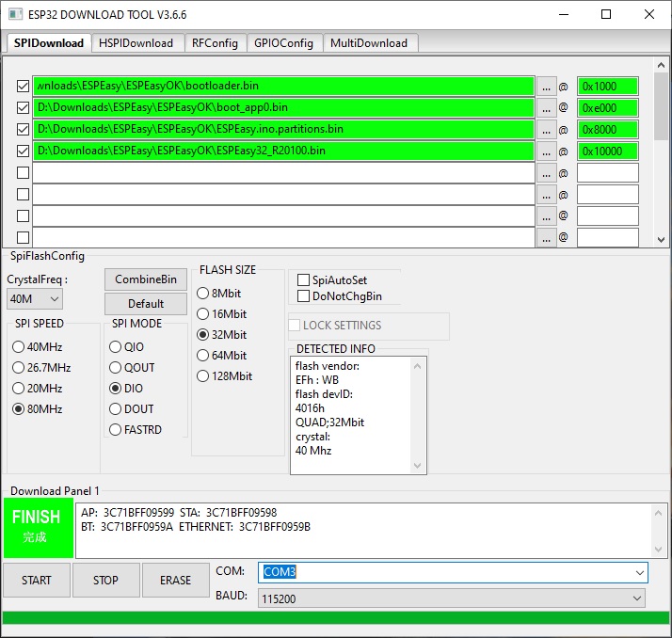
Task: Click the ERASE button
Action: 175,581
